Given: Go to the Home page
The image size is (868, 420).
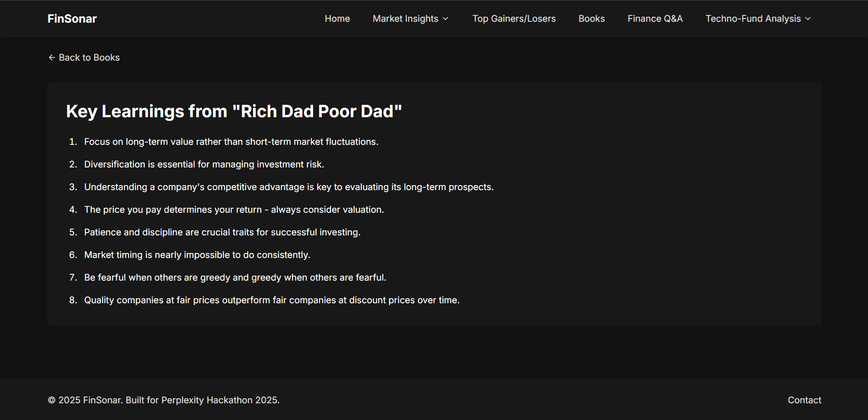Looking at the screenshot, I should tap(337, 19).
